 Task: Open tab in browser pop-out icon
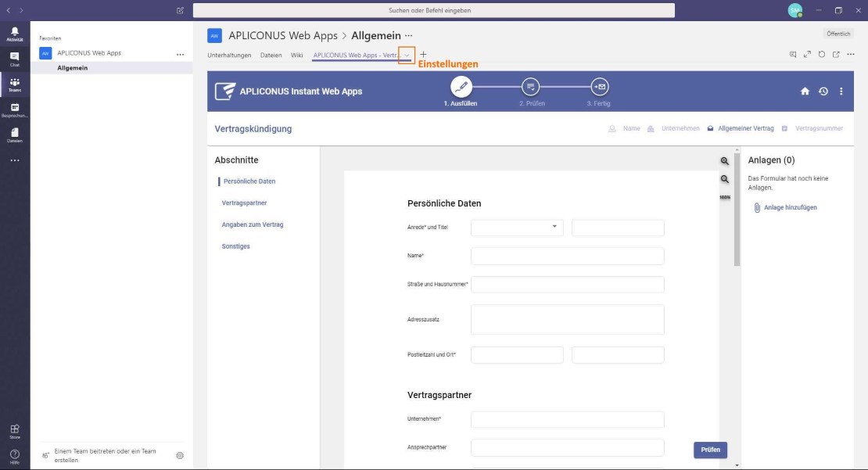click(x=836, y=54)
